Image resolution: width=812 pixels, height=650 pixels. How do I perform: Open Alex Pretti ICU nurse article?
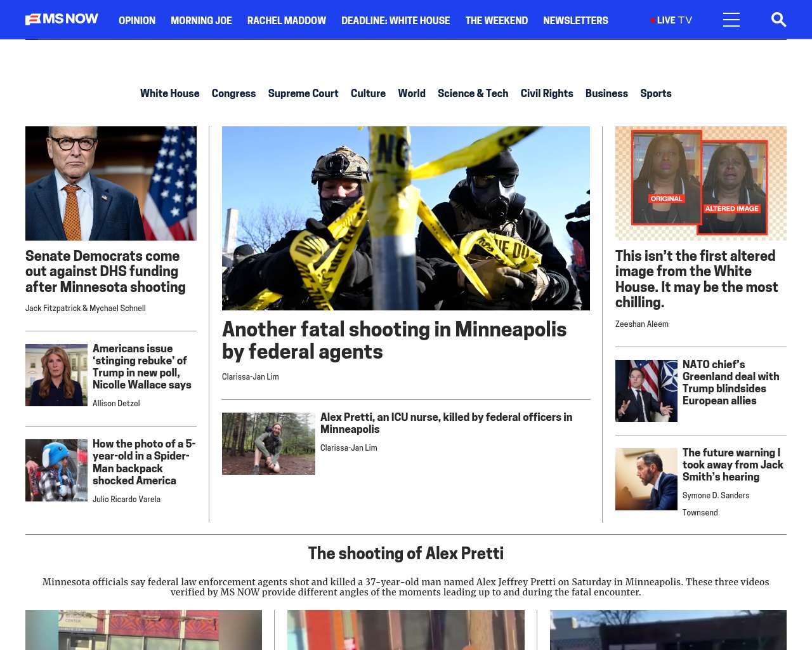tap(446, 423)
